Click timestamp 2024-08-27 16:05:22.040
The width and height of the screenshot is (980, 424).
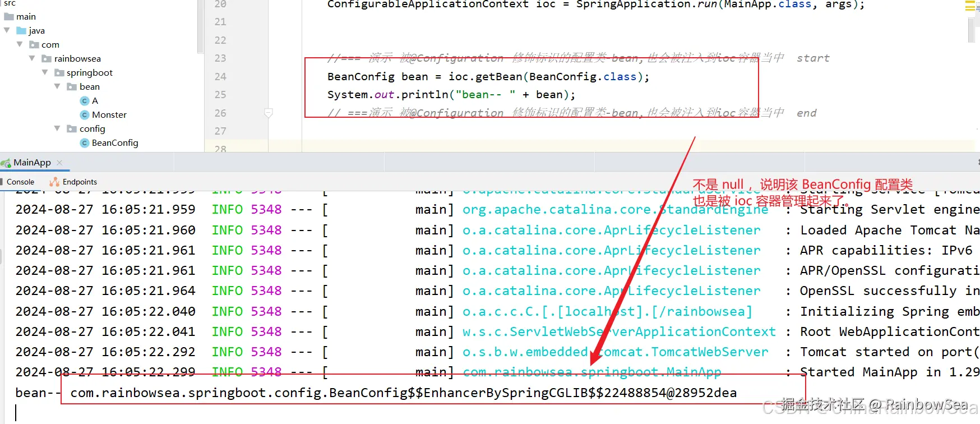coord(105,312)
